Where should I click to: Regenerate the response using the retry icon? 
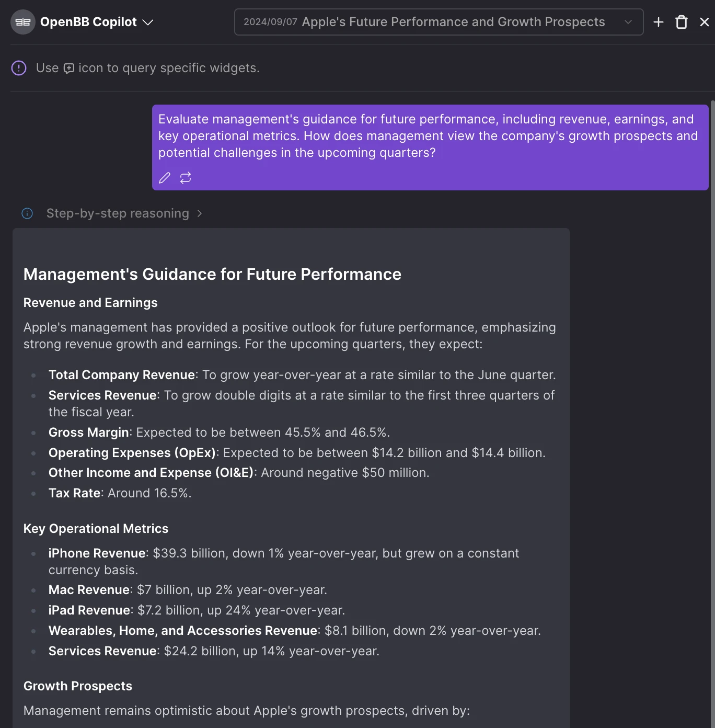pyautogui.click(x=186, y=178)
